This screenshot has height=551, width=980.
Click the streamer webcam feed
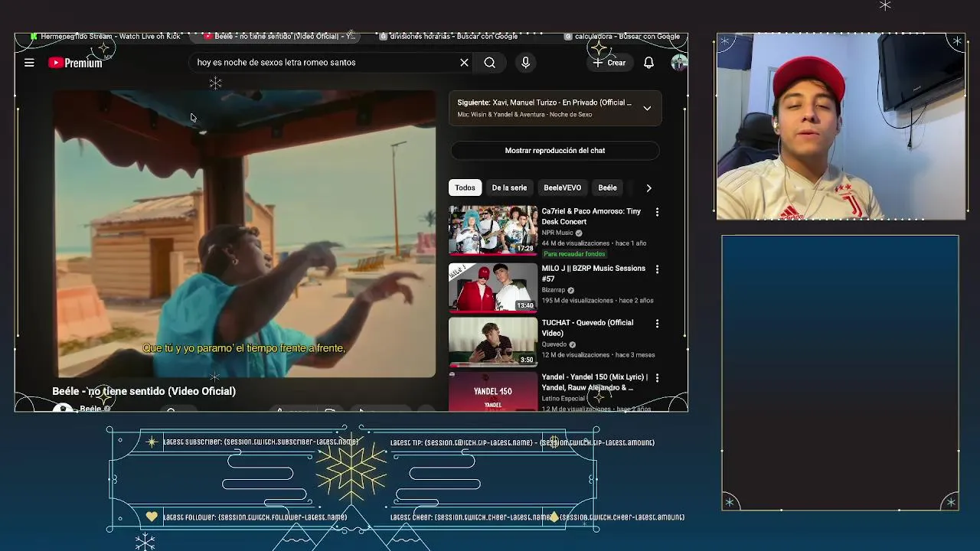[x=841, y=126]
